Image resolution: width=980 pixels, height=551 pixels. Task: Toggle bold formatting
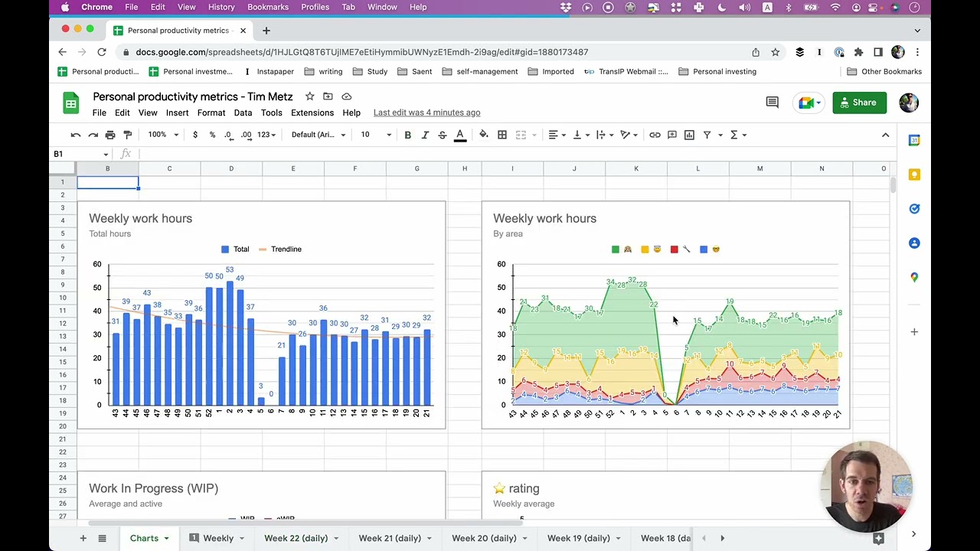(407, 135)
